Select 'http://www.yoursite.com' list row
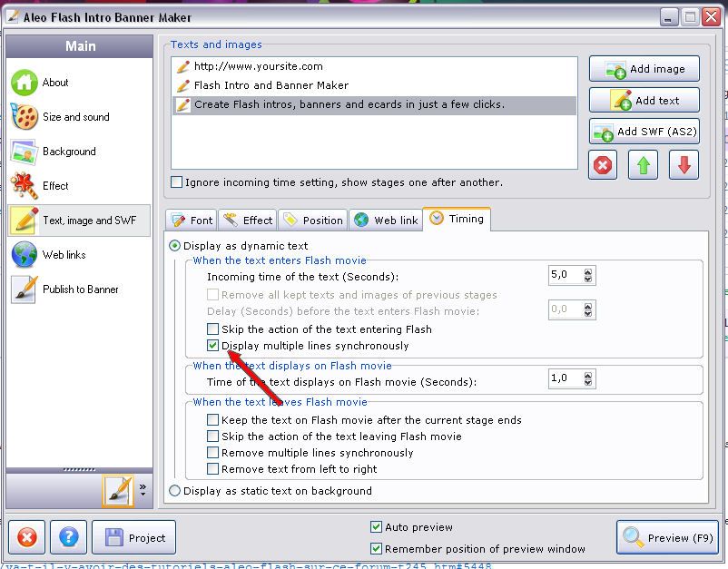Image resolution: width=728 pixels, height=569 pixels. pyautogui.click(x=375, y=66)
